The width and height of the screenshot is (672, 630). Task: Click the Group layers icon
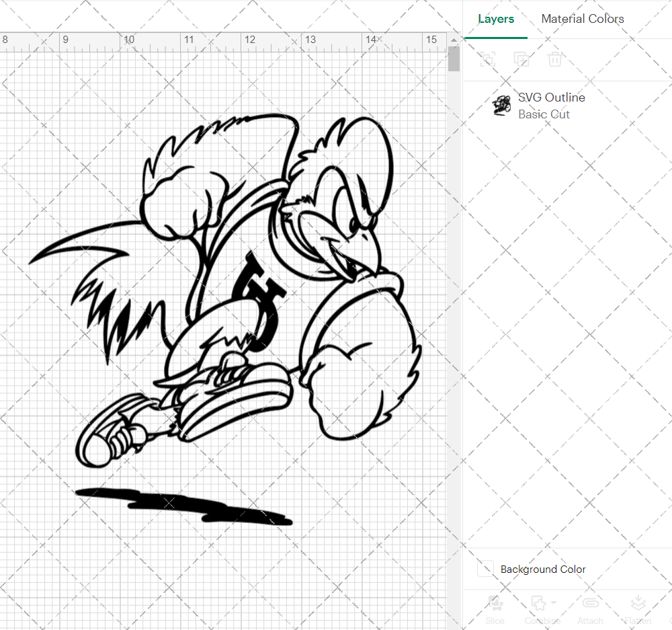pyautogui.click(x=487, y=58)
